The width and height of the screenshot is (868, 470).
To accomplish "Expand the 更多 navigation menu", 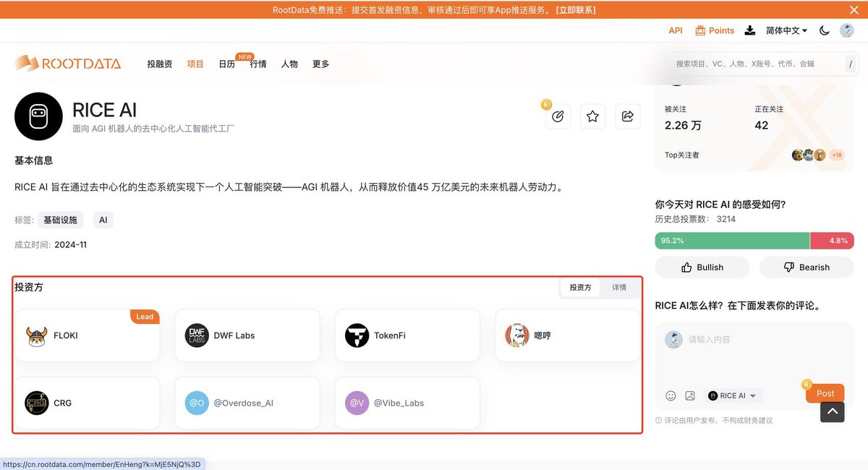I will click(x=320, y=64).
